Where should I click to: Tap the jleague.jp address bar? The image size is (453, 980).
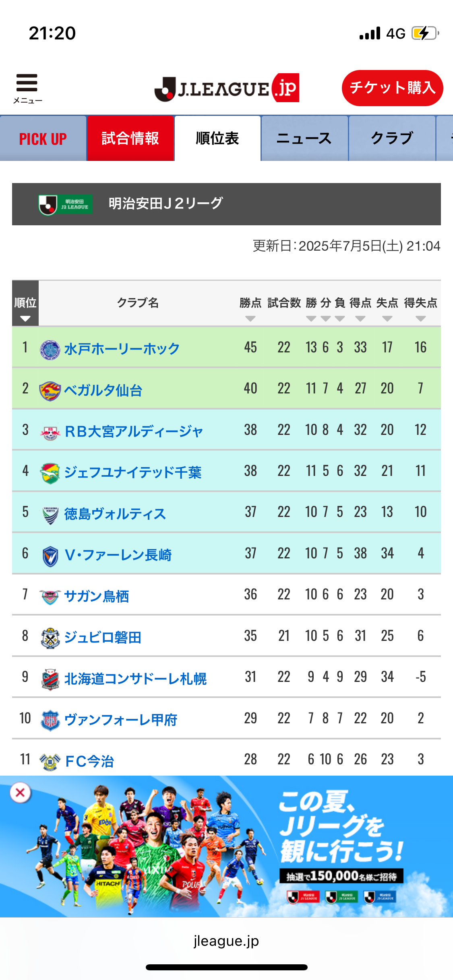pos(226,941)
